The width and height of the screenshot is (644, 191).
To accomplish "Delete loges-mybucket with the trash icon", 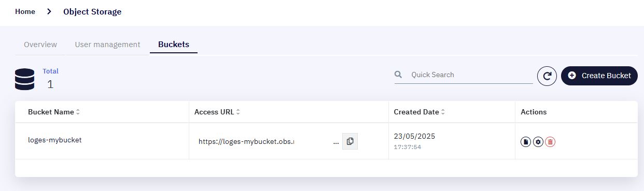I will [x=550, y=142].
